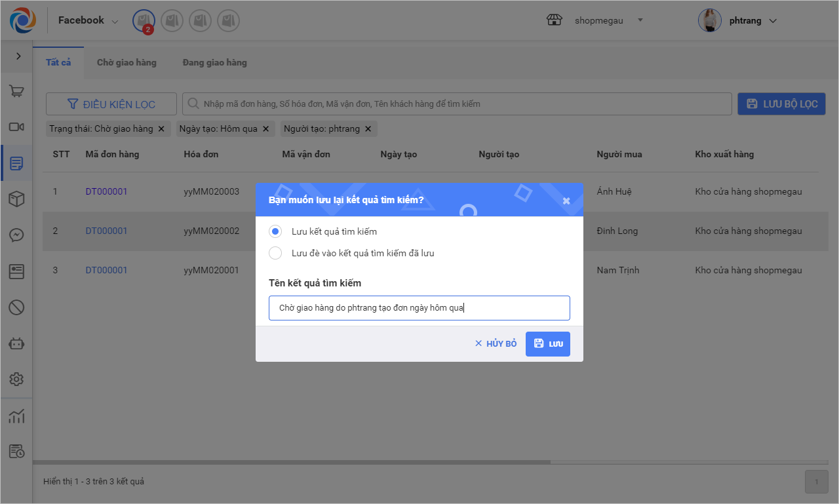Remove the 'Ngày tạo: Hôm qua' filter tag
The height and width of the screenshot is (504, 839).
pos(265,129)
